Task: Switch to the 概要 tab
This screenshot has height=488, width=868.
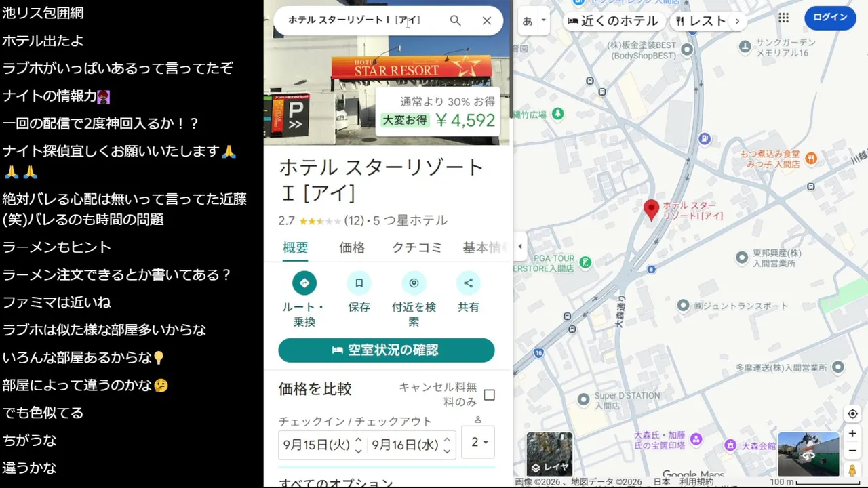Action: (x=296, y=248)
